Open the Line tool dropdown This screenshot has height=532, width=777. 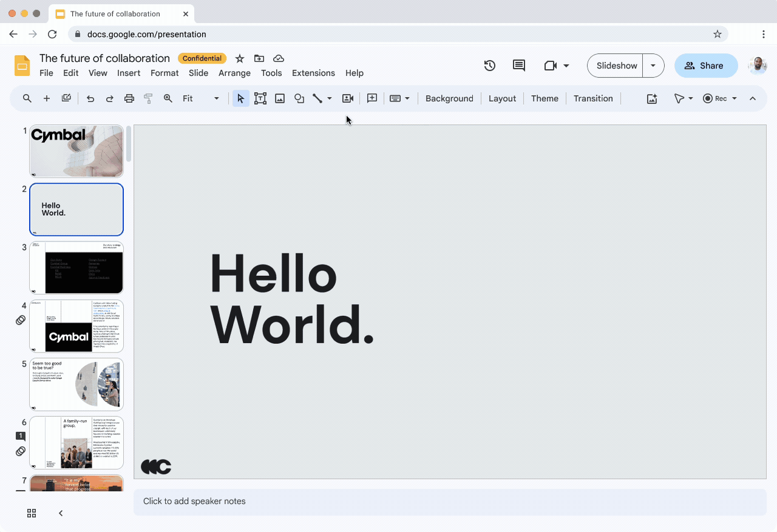(x=330, y=98)
